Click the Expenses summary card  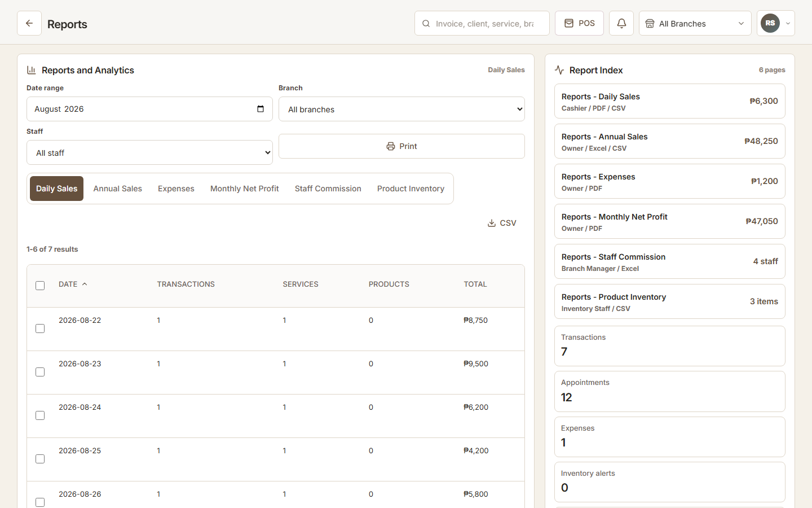[670, 437]
